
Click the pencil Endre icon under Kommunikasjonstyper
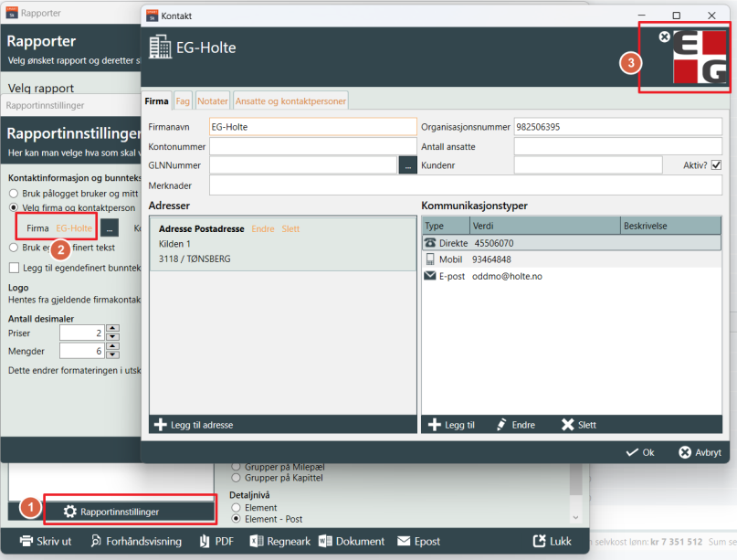501,425
